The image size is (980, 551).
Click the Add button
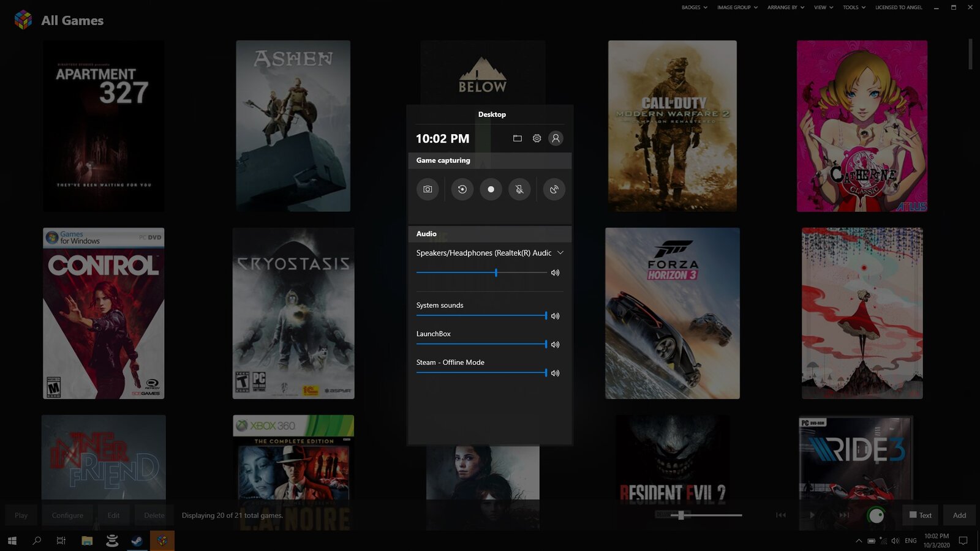coord(960,515)
